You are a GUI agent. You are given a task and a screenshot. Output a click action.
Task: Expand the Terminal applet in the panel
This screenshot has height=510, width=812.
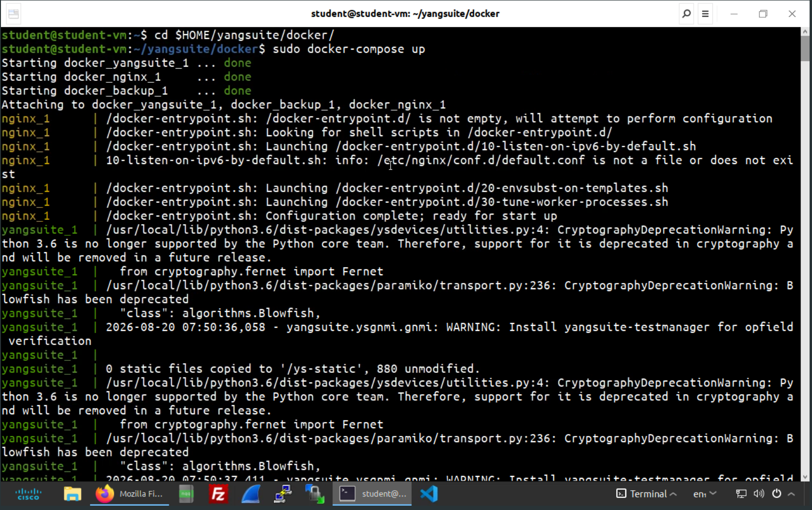[x=647, y=494]
